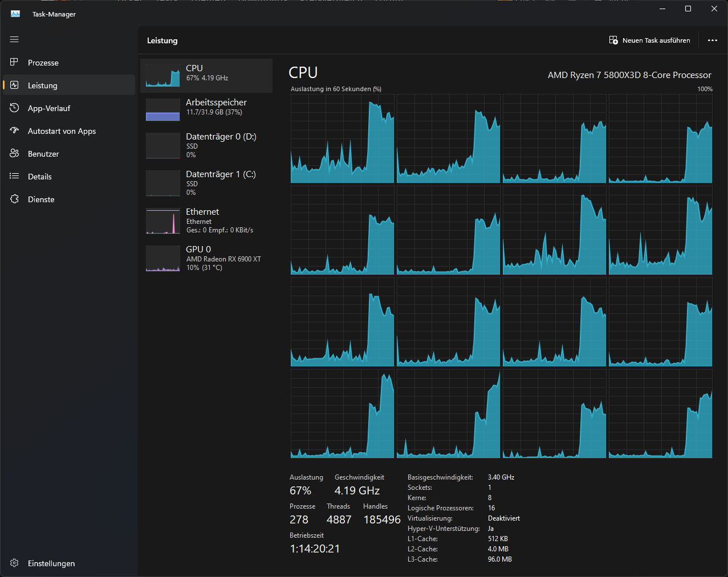Open the Autostart von Apps icon

click(14, 131)
